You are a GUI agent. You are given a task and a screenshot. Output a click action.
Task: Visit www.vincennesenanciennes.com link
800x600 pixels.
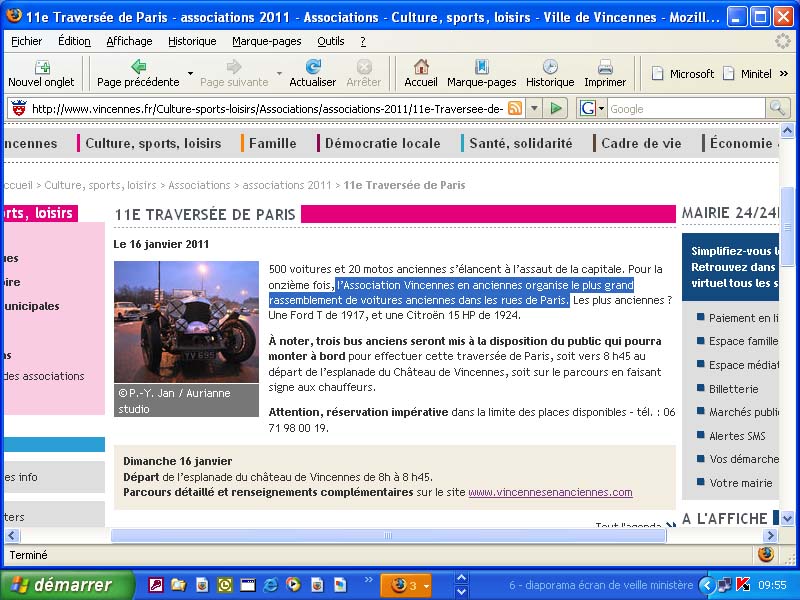coord(550,492)
